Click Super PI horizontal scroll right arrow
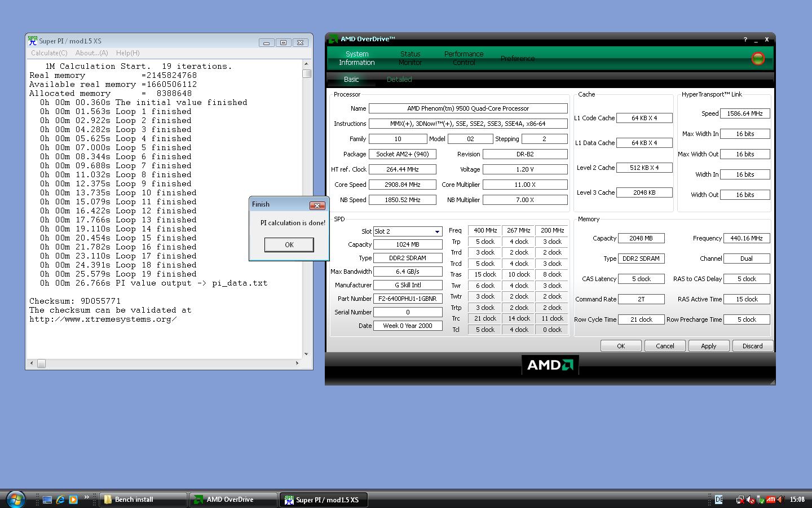This screenshot has height=508, width=812. pos(297,364)
